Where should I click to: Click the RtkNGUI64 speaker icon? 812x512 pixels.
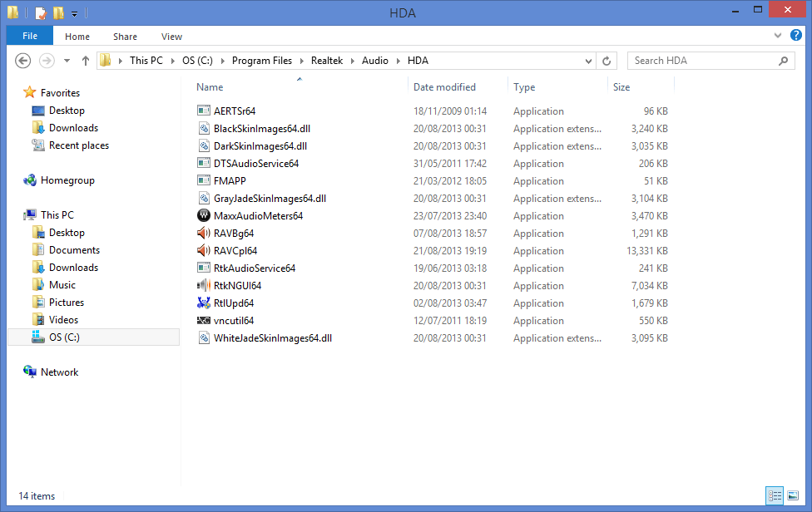[x=204, y=285]
